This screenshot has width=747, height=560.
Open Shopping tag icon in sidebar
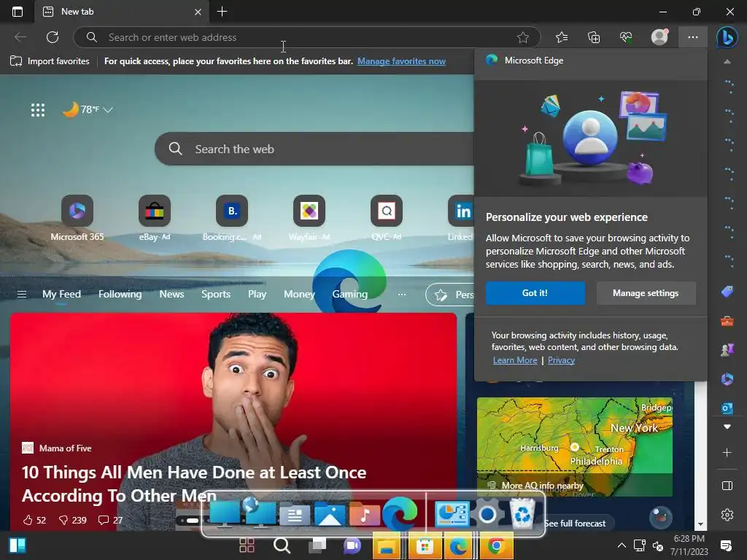pyautogui.click(x=727, y=292)
